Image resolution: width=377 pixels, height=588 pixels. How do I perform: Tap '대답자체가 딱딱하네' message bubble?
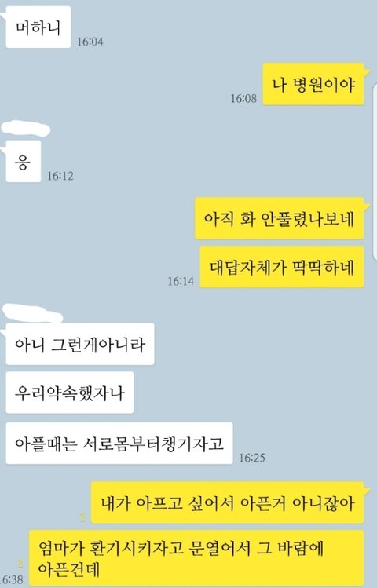[282, 267]
